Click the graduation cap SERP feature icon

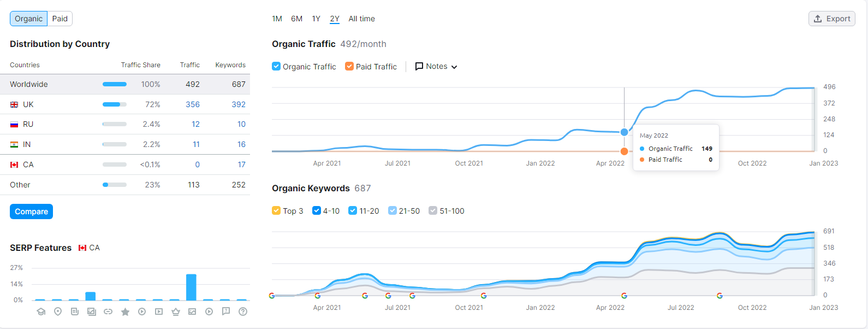[x=41, y=312]
